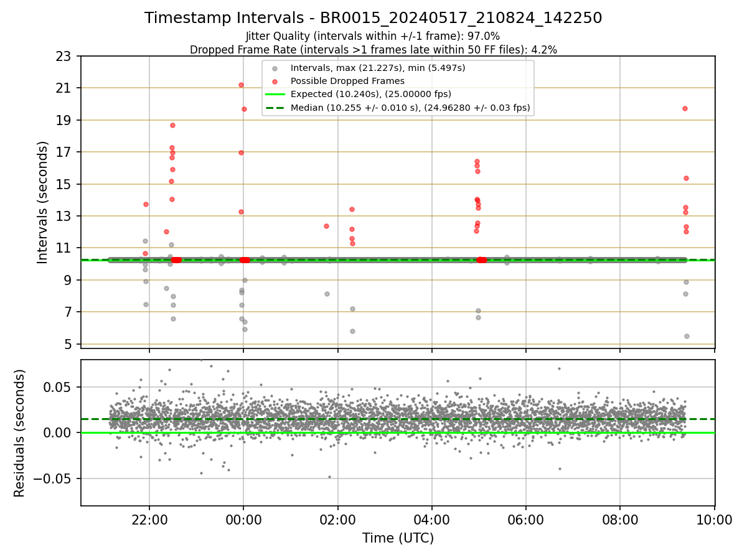This screenshot has width=747, height=560.
Task: Click the 02:00 x-axis tick label
Action: [338, 520]
